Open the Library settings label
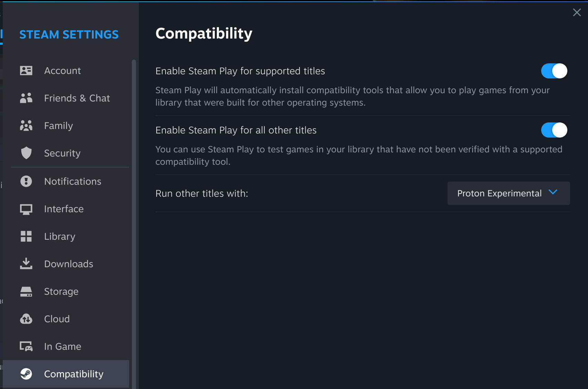 [x=60, y=236]
